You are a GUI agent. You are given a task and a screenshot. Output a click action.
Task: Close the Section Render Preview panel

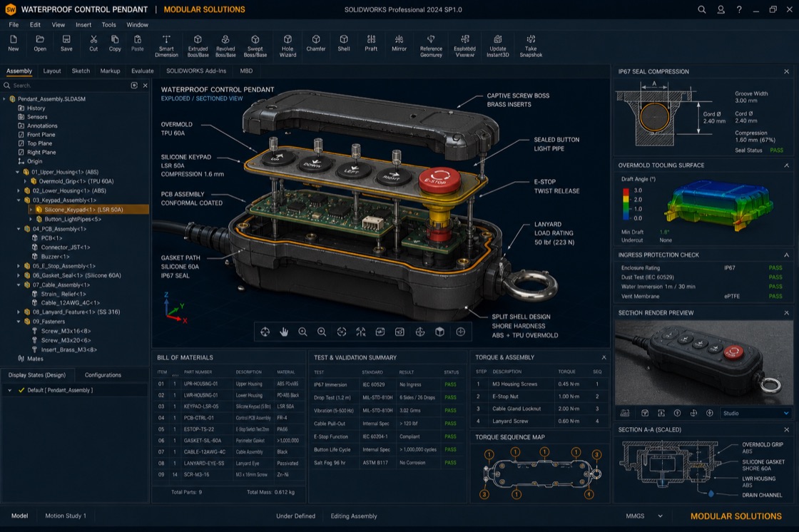(x=786, y=313)
